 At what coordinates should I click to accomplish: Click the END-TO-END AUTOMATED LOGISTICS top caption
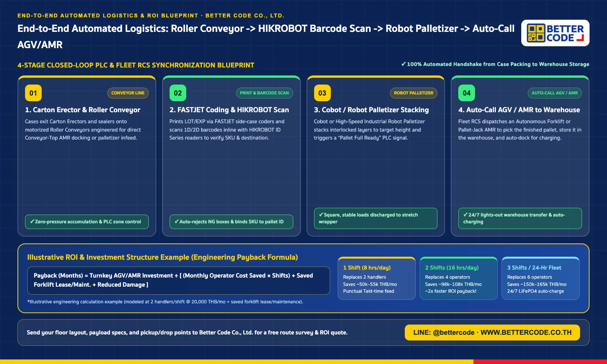[151, 16]
